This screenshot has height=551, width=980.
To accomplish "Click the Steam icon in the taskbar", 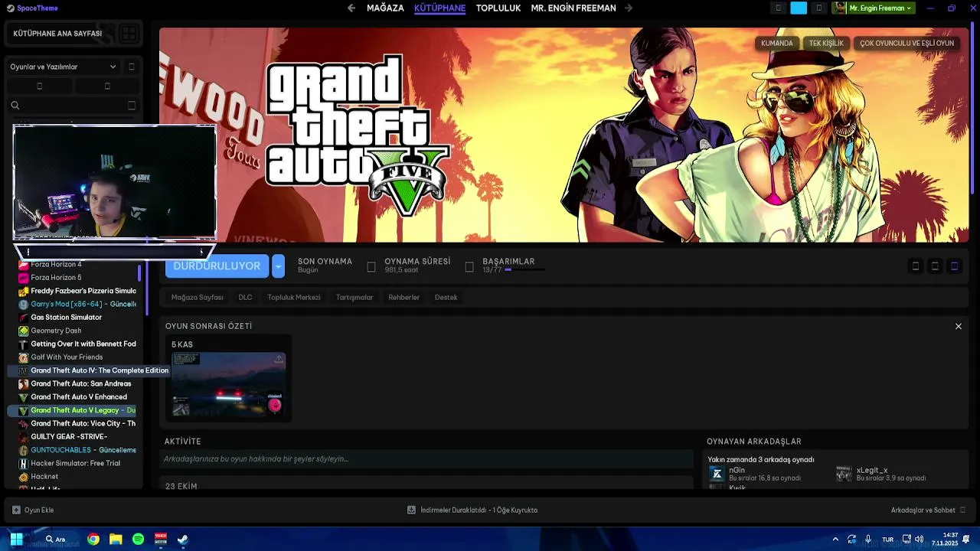I will point(183,540).
